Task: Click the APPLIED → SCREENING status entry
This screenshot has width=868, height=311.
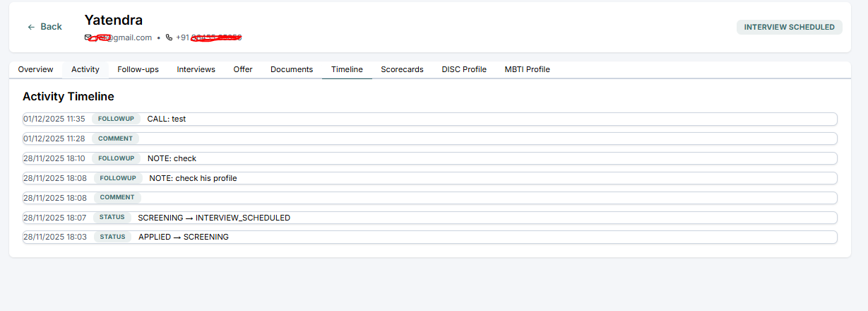Action: point(184,237)
